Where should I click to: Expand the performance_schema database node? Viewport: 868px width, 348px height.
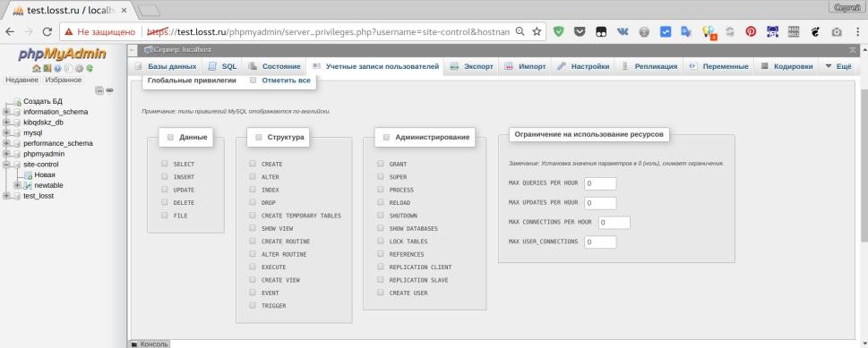(x=6, y=143)
